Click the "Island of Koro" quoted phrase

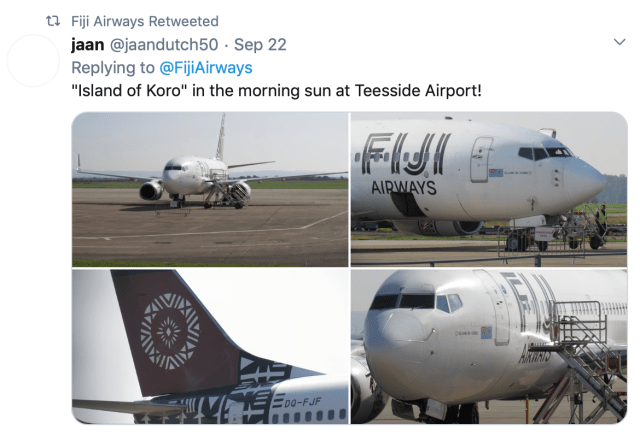[130, 91]
